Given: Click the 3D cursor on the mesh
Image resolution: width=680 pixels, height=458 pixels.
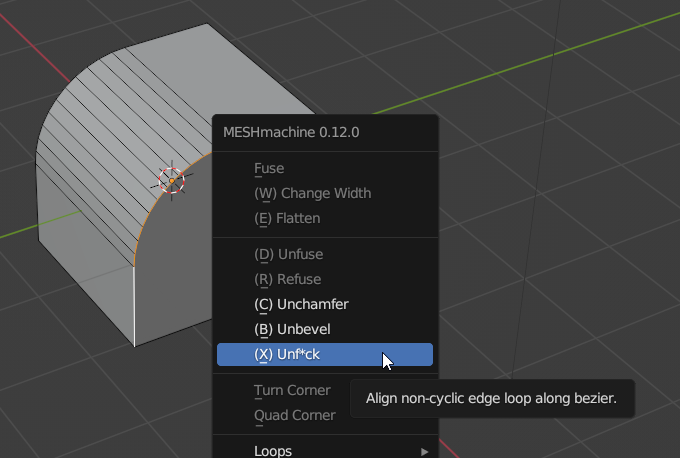Looking at the screenshot, I should [172, 180].
